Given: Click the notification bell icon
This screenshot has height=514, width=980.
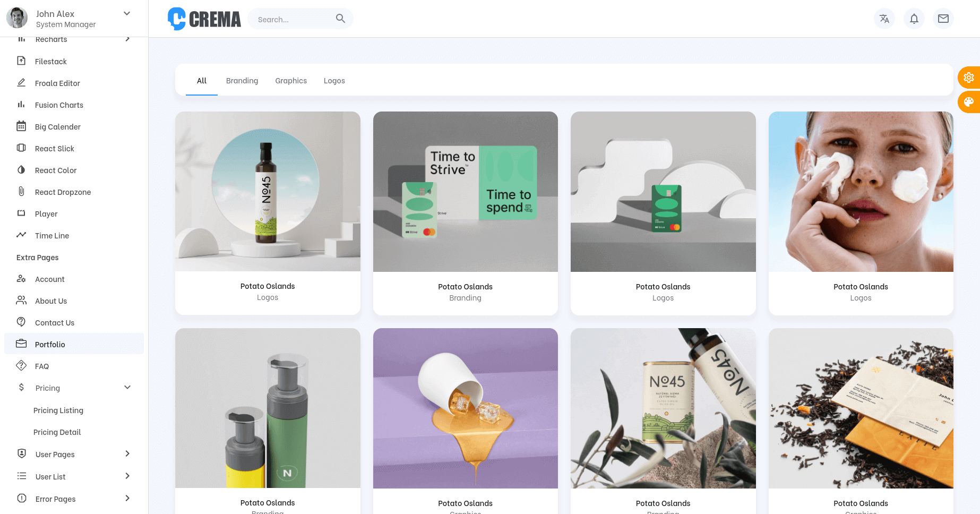Looking at the screenshot, I should click(914, 19).
